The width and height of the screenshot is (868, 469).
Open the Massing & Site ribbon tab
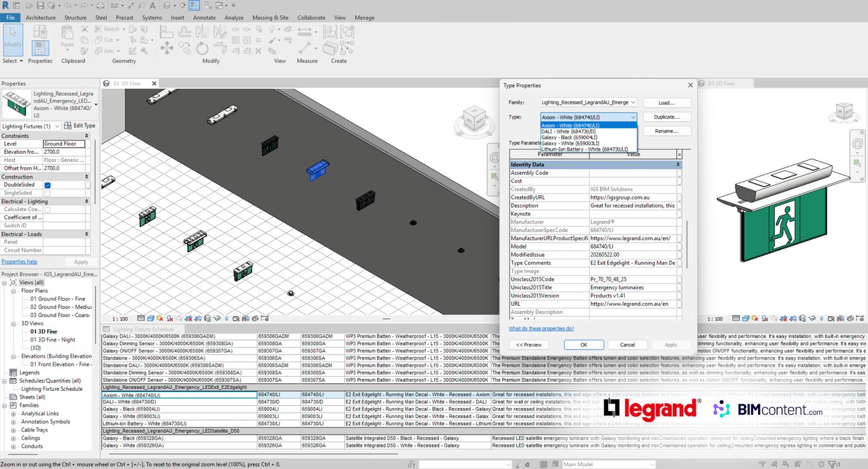coord(270,18)
